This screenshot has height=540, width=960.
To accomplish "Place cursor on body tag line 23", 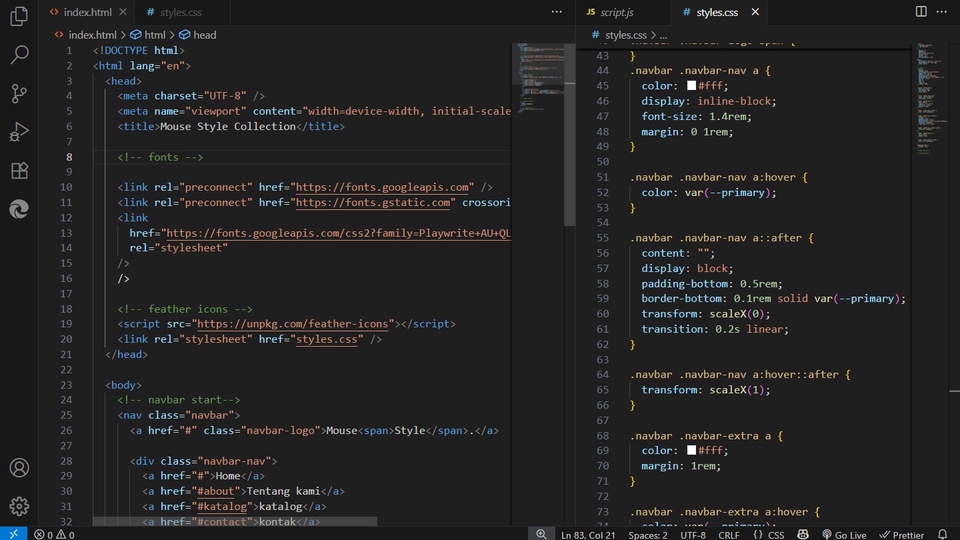I will coord(123,385).
